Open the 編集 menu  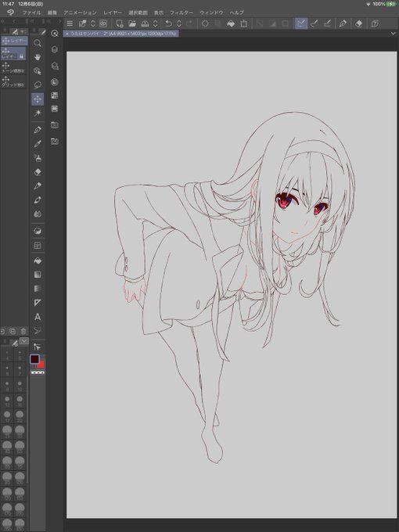52,13
